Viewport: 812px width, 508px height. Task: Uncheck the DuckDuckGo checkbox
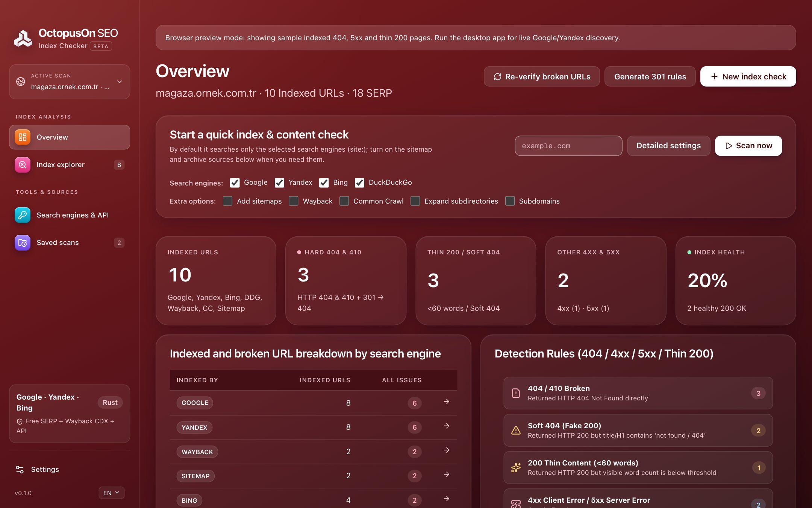(359, 183)
